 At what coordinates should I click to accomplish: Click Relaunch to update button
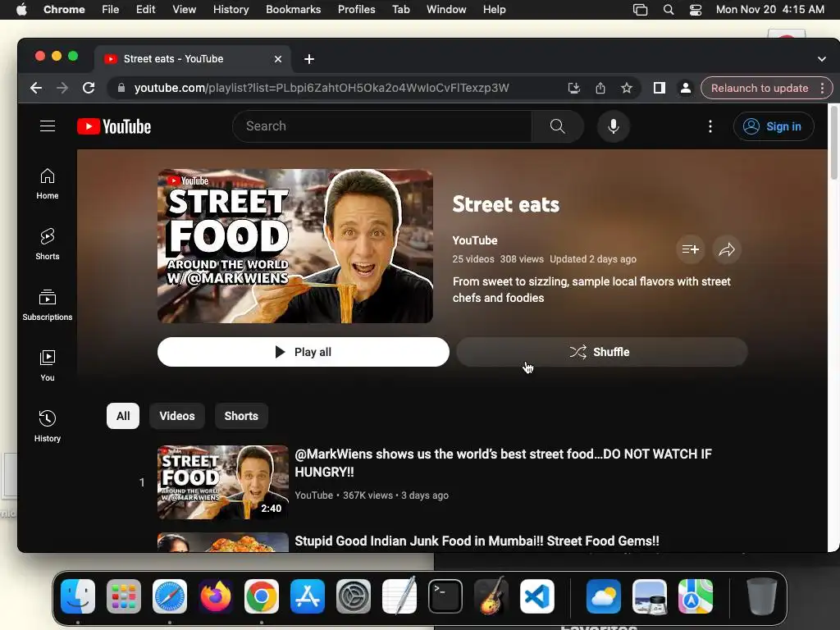759,88
